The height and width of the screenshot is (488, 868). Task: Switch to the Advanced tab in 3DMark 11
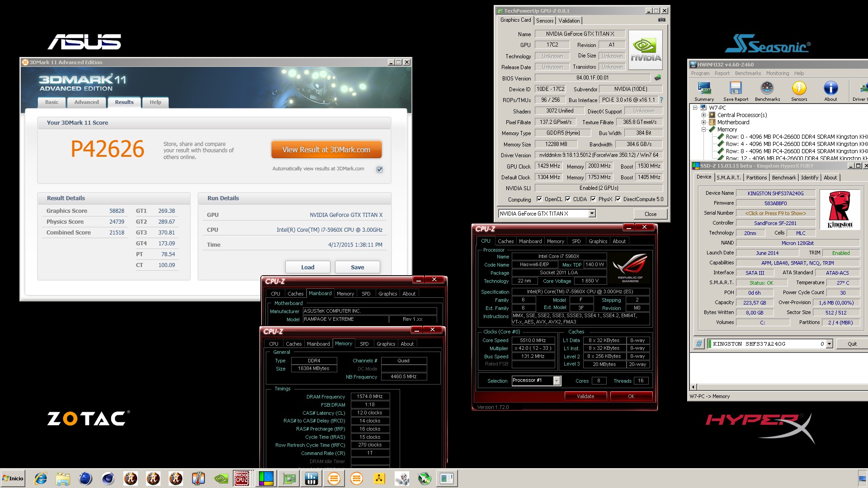pyautogui.click(x=86, y=103)
